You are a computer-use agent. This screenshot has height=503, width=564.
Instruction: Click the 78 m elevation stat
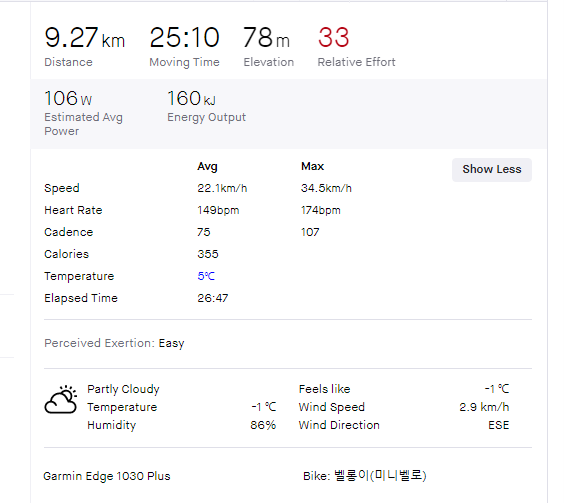[x=266, y=37]
